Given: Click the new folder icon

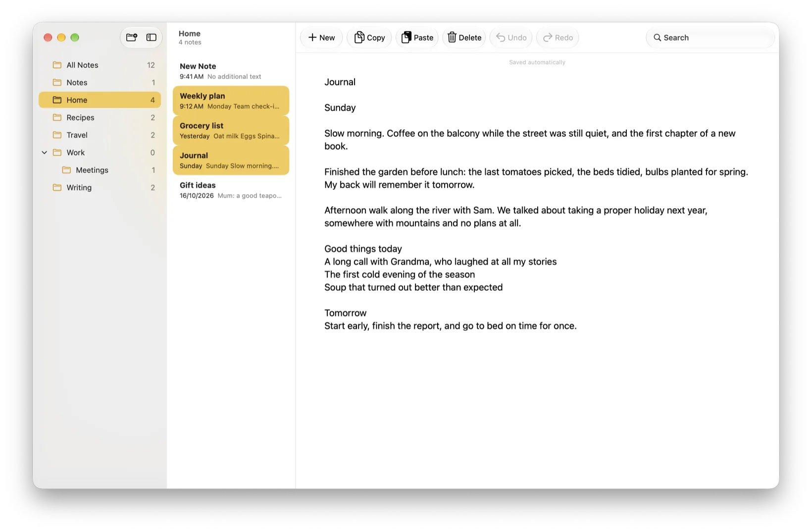Looking at the screenshot, I should coord(132,38).
